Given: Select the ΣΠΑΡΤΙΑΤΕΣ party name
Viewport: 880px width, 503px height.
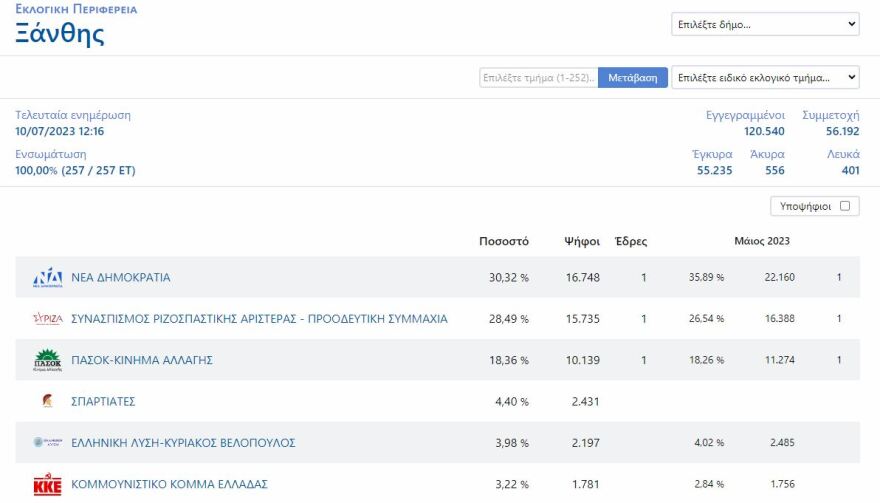Looking at the screenshot, I should click(103, 401).
